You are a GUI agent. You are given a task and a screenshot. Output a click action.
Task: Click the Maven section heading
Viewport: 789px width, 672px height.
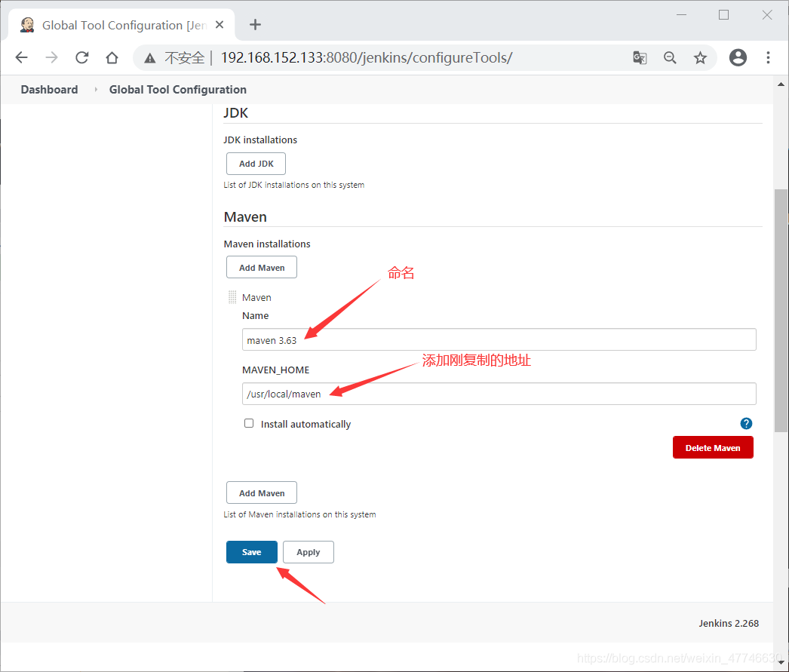pyautogui.click(x=245, y=216)
